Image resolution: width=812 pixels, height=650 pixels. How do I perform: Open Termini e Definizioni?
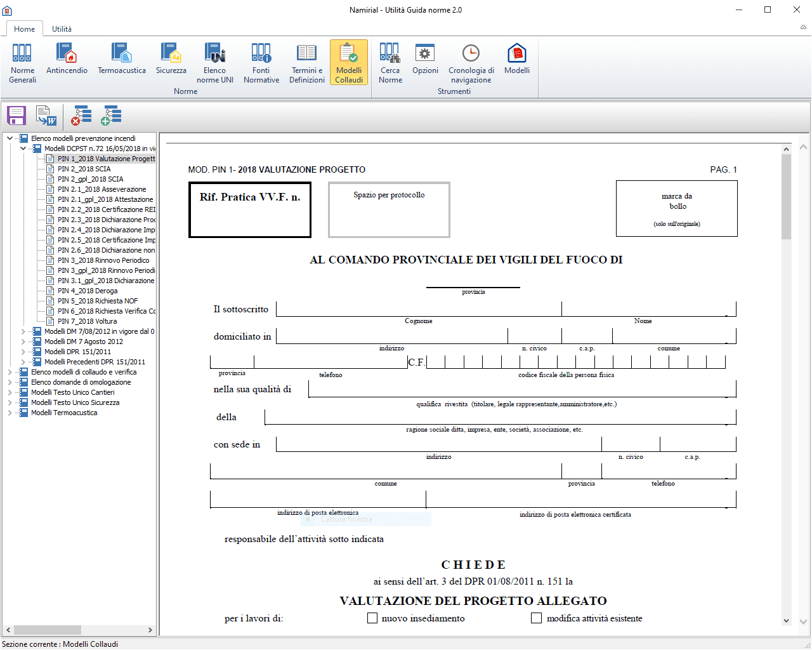pyautogui.click(x=307, y=62)
